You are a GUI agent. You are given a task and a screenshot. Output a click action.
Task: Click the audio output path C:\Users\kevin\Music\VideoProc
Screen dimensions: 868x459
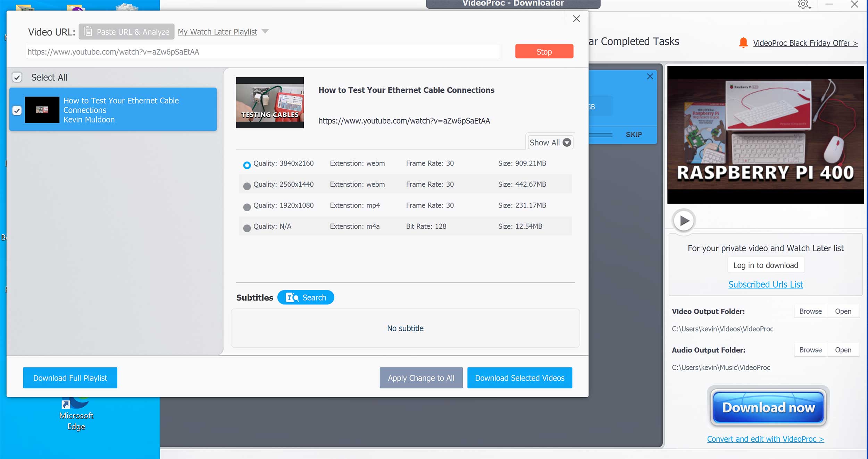721,367
